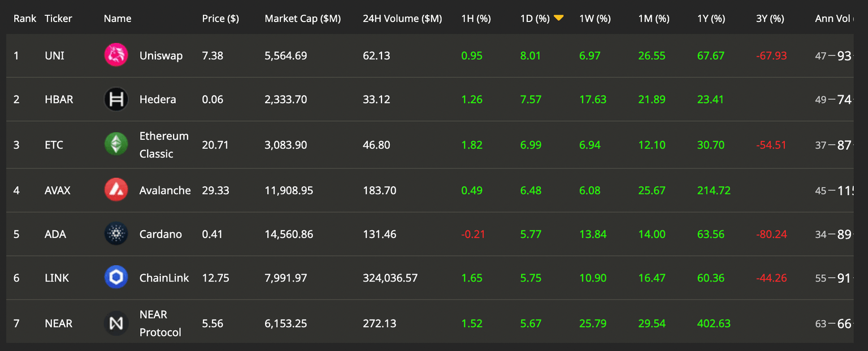The width and height of the screenshot is (868, 351).
Task: Click the HBAR ticker symbol
Action: click(59, 100)
